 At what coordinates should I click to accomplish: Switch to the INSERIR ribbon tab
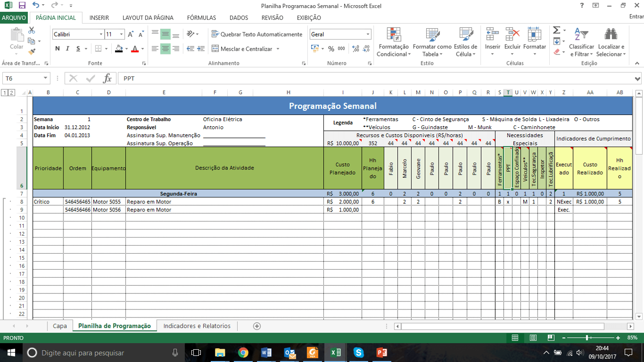[x=99, y=18]
